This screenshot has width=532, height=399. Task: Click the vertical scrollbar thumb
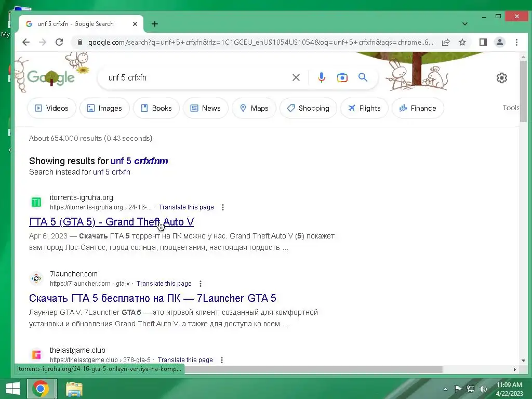tap(523, 91)
